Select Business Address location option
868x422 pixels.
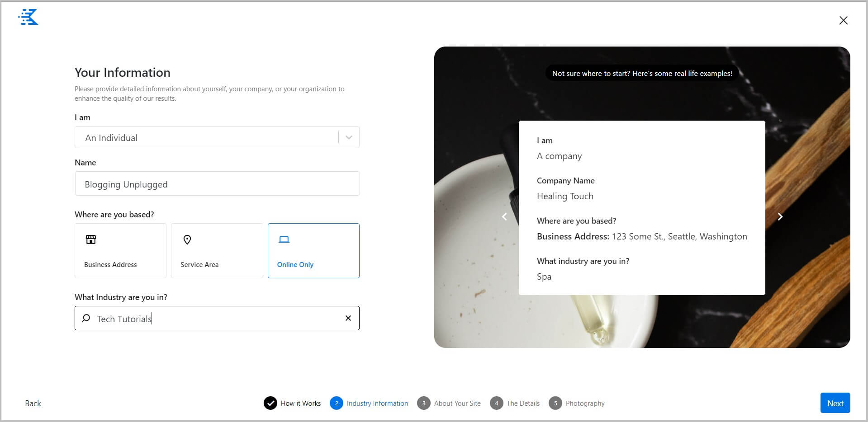tap(120, 251)
